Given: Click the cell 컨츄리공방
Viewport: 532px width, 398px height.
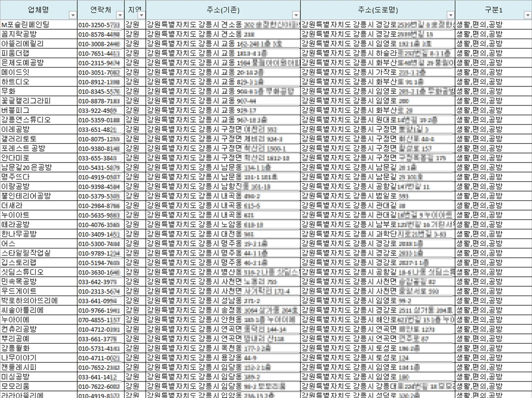Looking at the screenshot, I should [x=39, y=329].
